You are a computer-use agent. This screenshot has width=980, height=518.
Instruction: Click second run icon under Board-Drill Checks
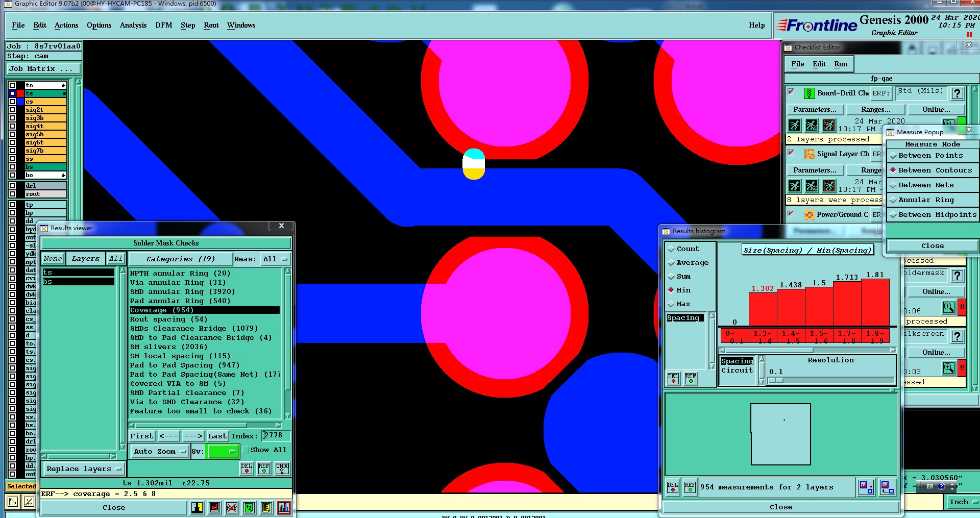[812, 125]
